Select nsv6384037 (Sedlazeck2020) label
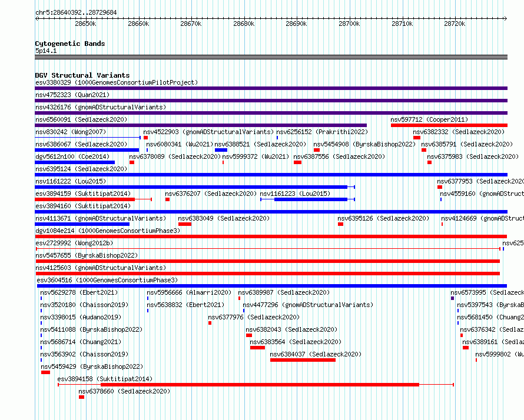 click(x=316, y=354)
